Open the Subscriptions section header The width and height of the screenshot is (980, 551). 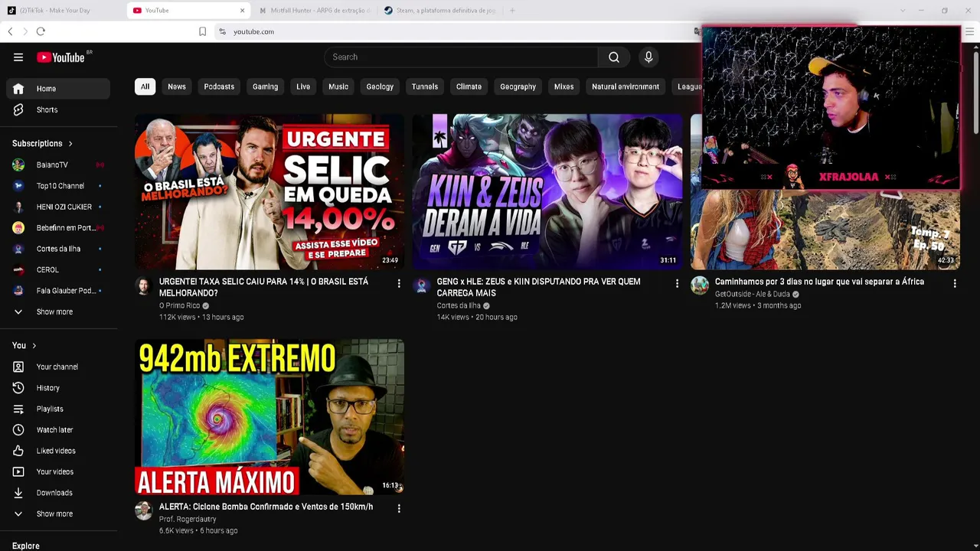coord(42,144)
